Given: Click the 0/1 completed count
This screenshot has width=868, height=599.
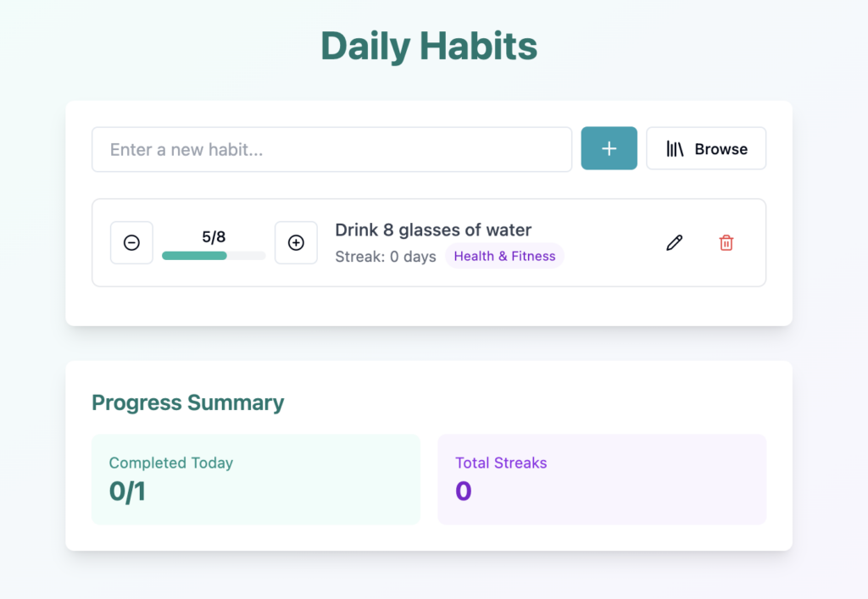Looking at the screenshot, I should (126, 491).
